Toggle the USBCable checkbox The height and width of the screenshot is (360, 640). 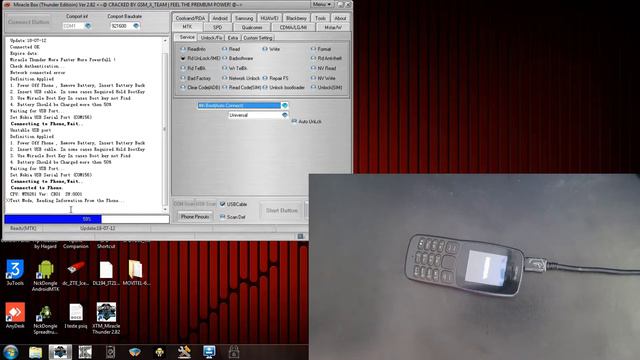222,204
